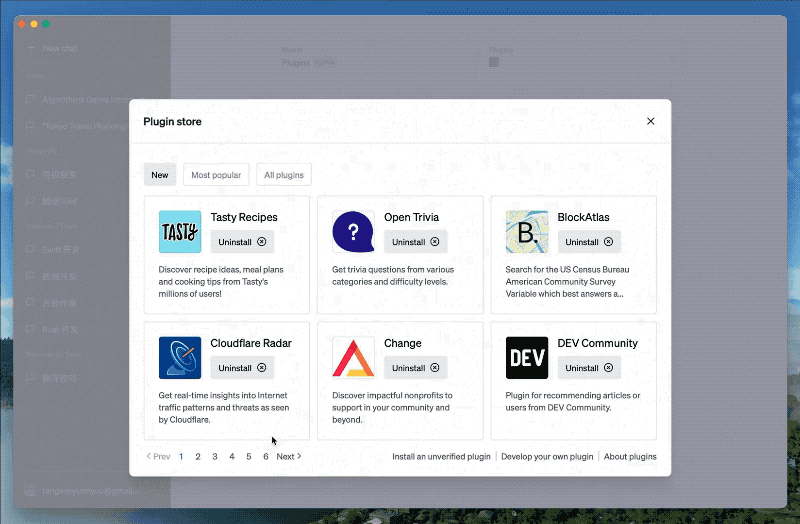Viewport: 800px width, 524px height.
Task: Uninstall the BlockAtlas plugin
Action: click(589, 242)
